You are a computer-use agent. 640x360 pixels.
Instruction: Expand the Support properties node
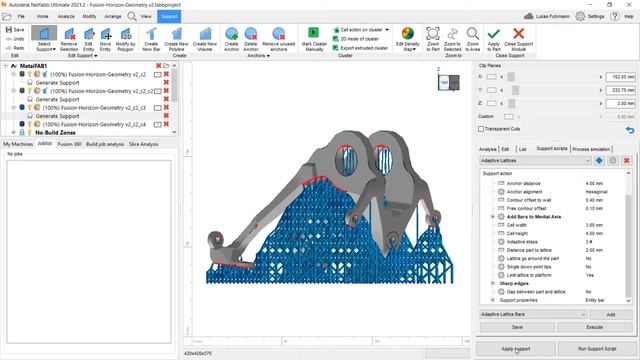[493, 300]
